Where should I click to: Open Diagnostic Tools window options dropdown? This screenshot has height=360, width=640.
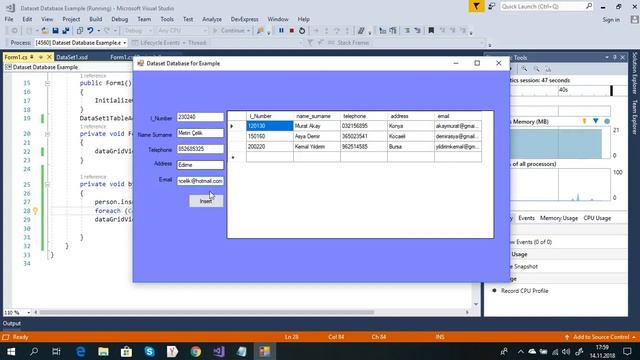coord(607,58)
